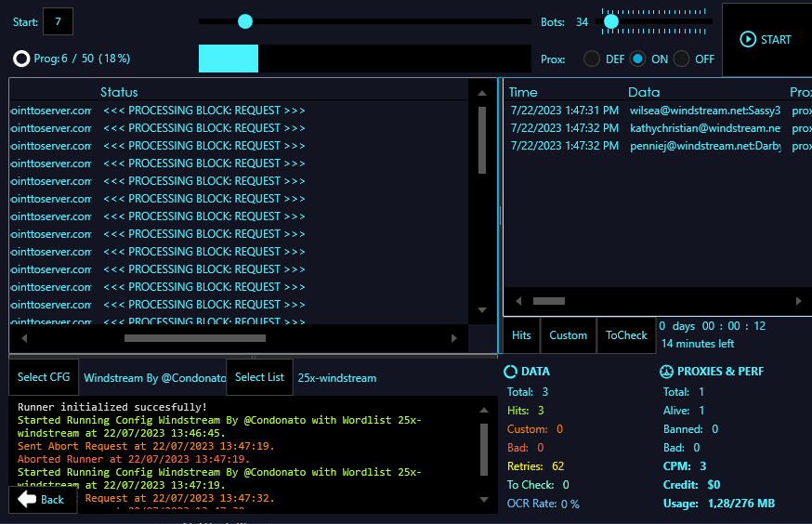Switch to the Hits tab

(x=522, y=335)
